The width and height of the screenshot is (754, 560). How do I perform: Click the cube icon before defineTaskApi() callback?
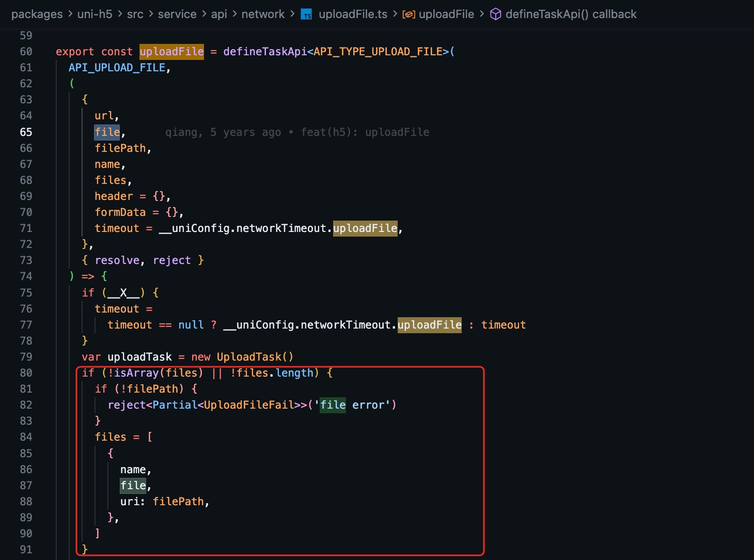tap(495, 14)
